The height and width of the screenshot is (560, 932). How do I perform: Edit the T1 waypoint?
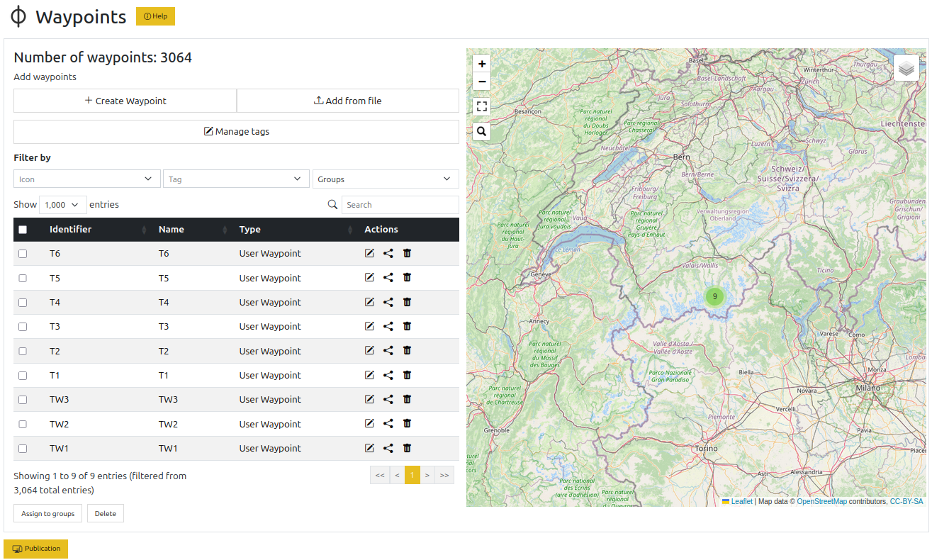(369, 375)
